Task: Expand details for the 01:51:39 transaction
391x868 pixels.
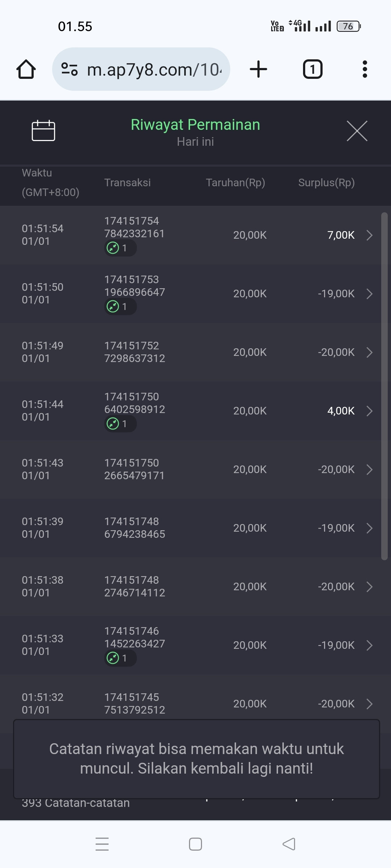Action: pyautogui.click(x=369, y=528)
